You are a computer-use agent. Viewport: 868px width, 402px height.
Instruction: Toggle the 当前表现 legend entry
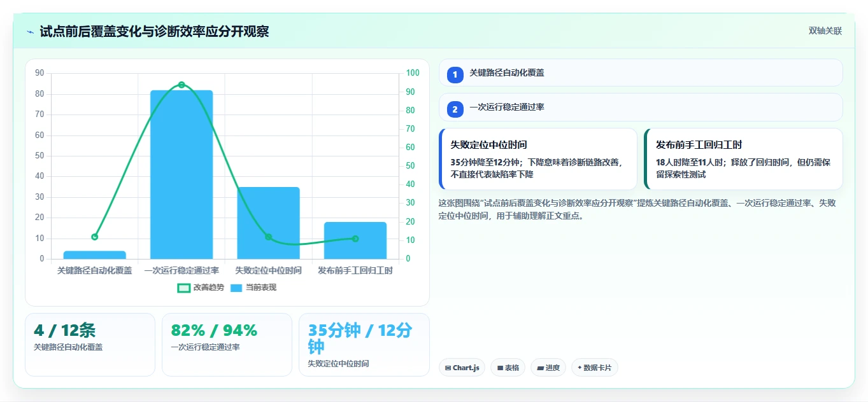[253, 288]
